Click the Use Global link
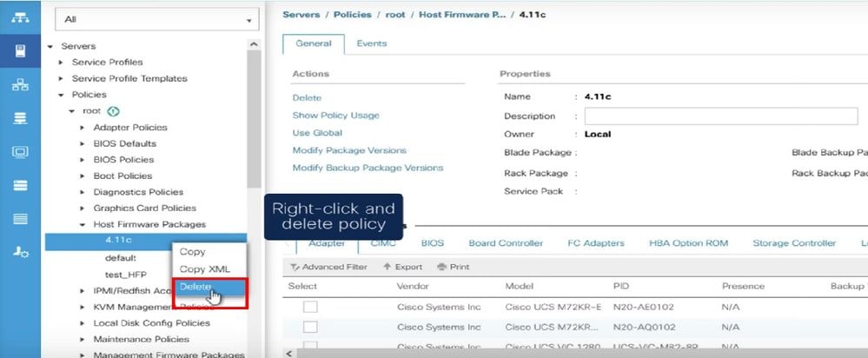The image size is (868, 358). [317, 133]
